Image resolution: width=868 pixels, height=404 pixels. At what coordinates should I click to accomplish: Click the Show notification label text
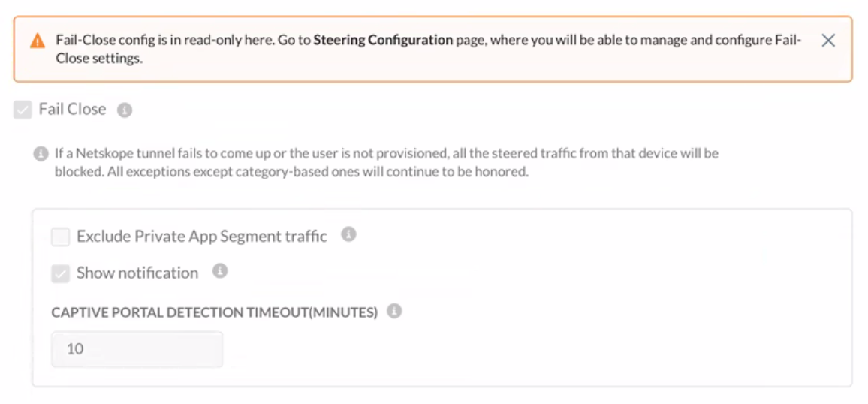137,273
